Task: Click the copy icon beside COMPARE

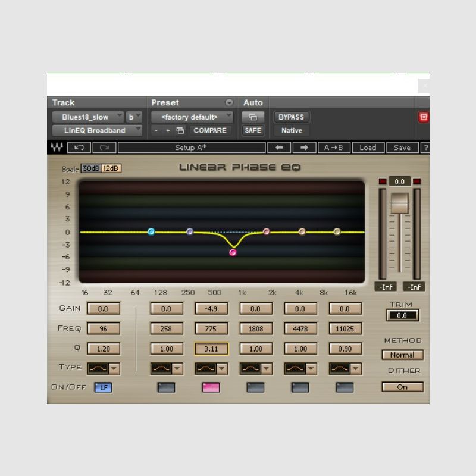Action: [x=180, y=130]
